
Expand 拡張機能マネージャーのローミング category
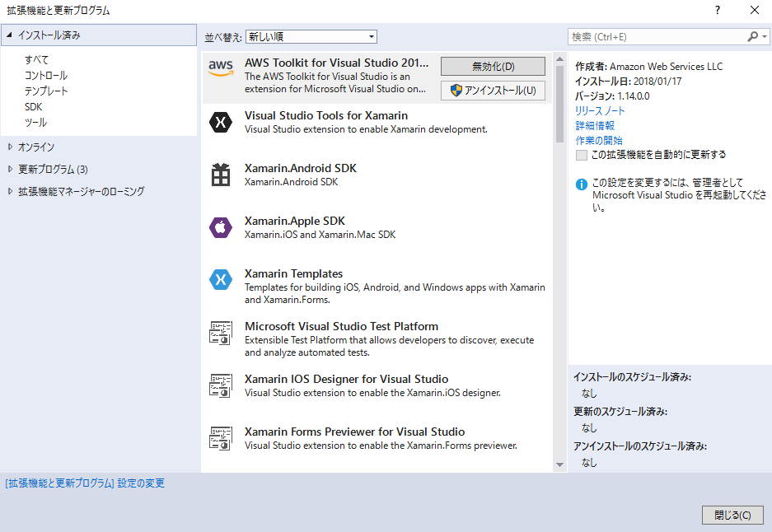tap(10, 191)
